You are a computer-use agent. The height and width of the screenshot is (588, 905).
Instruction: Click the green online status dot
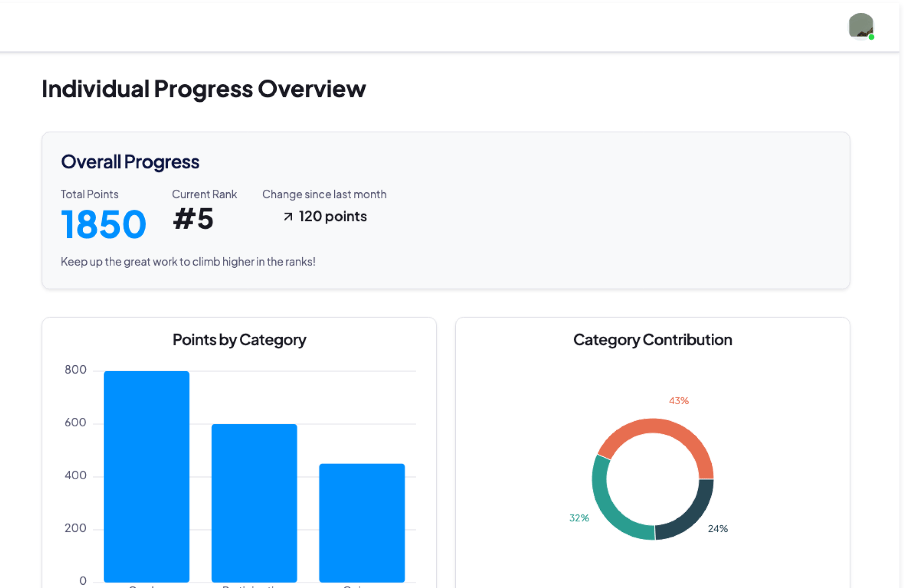[872, 37]
